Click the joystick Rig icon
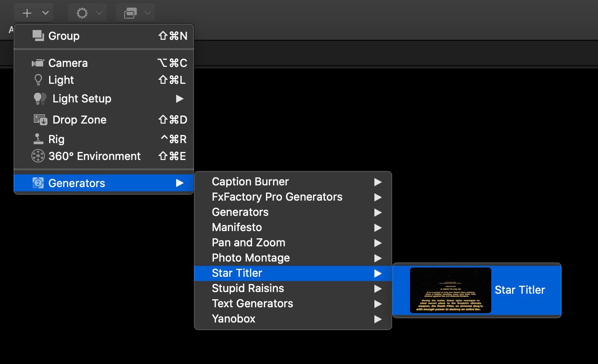598x364 pixels. (x=38, y=139)
